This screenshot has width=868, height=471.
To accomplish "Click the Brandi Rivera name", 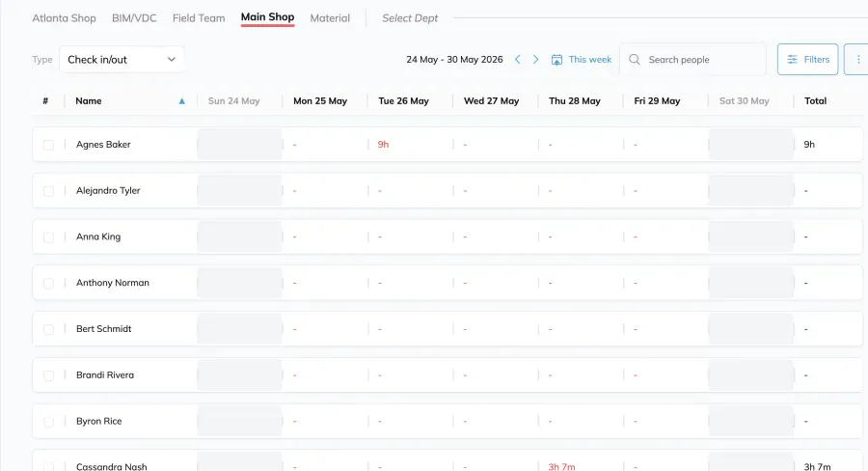I will click(105, 374).
